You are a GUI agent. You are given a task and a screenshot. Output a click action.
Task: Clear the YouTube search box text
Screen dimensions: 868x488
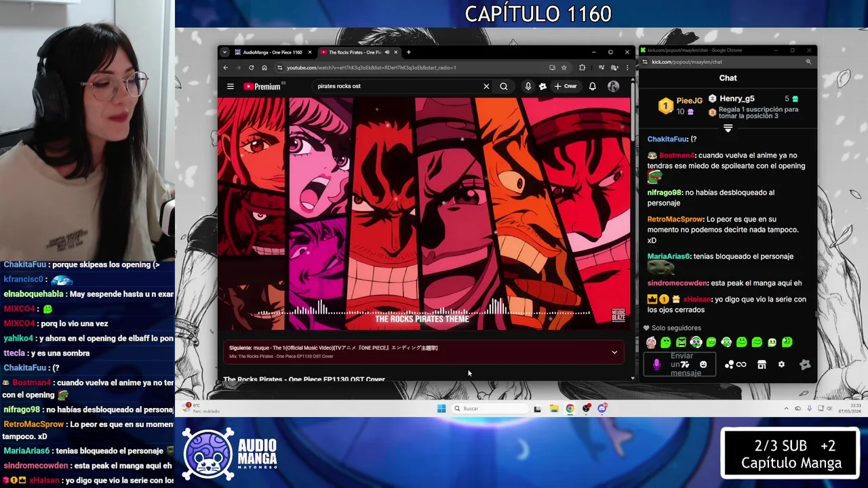486,86
